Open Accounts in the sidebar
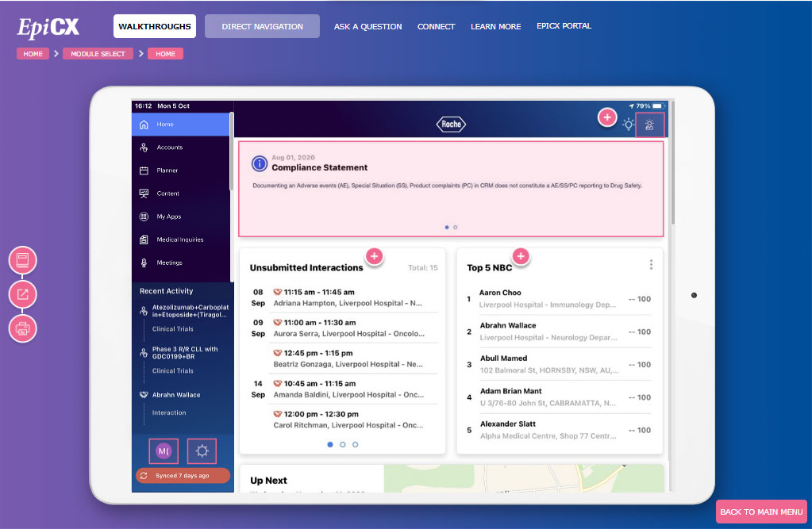The width and height of the screenshot is (812, 529). pyautogui.click(x=180, y=148)
